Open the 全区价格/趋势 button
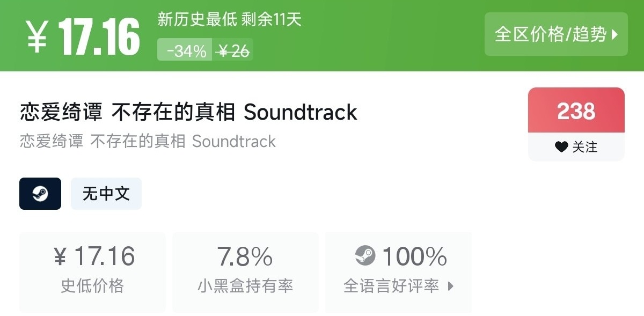Image resolution: width=644 pixels, height=316 pixels. [555, 34]
